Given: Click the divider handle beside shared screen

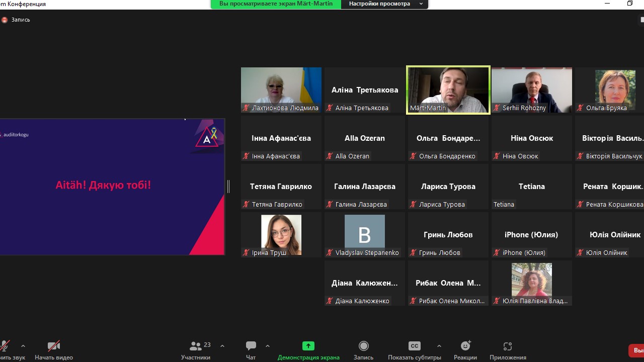Looking at the screenshot, I should 228,187.
